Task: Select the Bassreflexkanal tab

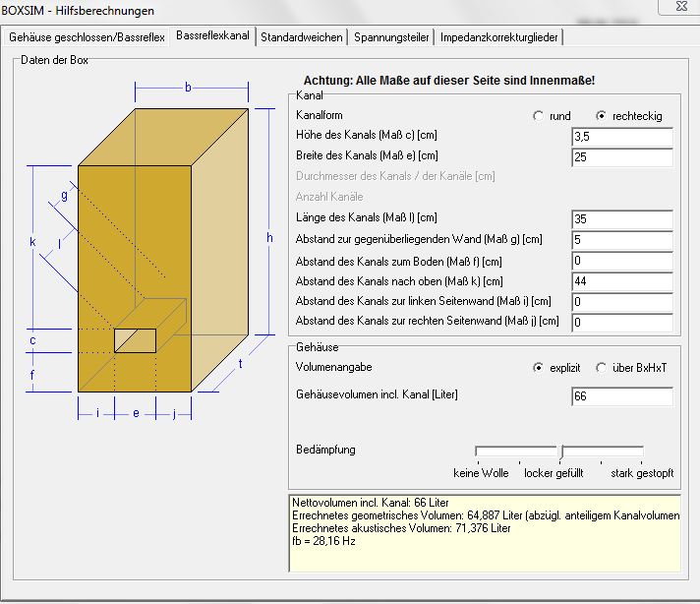Action: [x=212, y=36]
